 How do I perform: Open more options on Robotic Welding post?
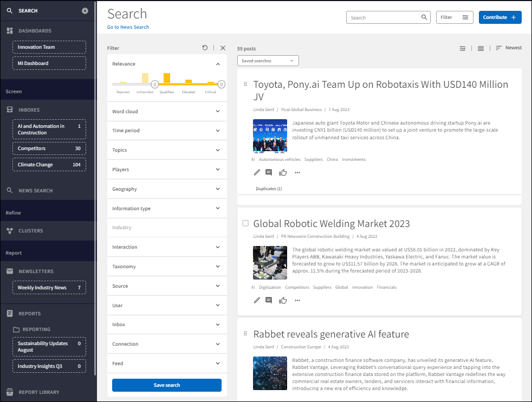pyautogui.click(x=297, y=300)
